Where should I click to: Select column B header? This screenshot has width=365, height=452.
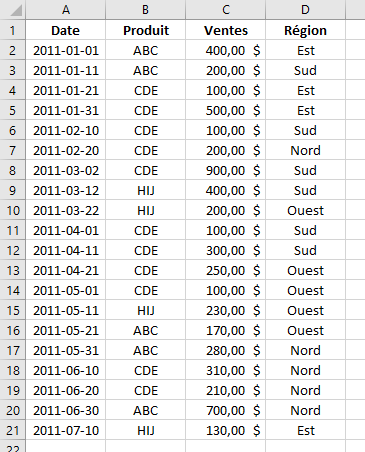pyautogui.click(x=146, y=10)
